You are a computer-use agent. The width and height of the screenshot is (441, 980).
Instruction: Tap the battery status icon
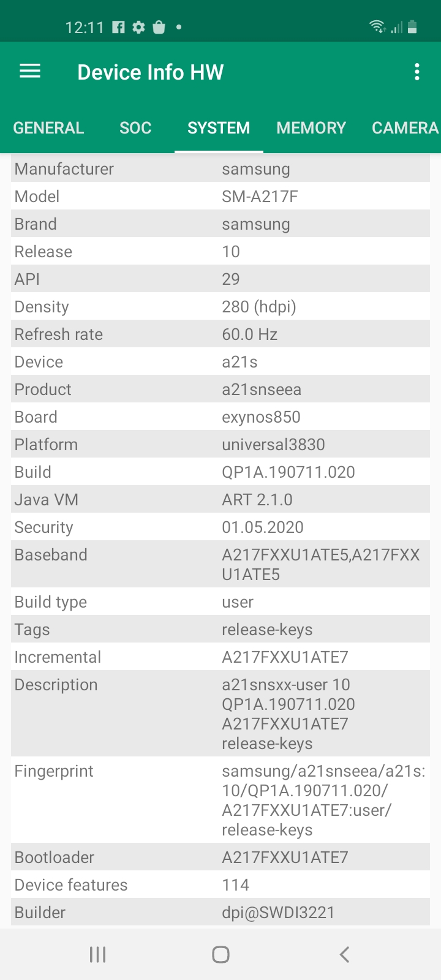[x=412, y=26]
